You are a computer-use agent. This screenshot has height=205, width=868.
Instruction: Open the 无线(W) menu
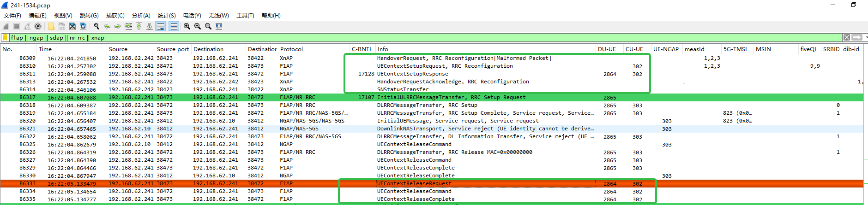tap(218, 16)
